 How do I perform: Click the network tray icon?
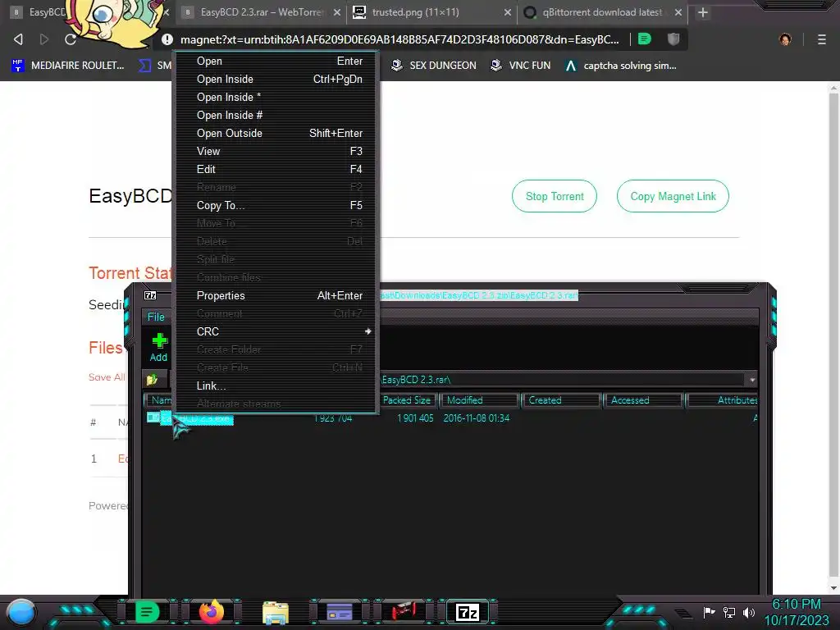pyautogui.click(x=729, y=612)
